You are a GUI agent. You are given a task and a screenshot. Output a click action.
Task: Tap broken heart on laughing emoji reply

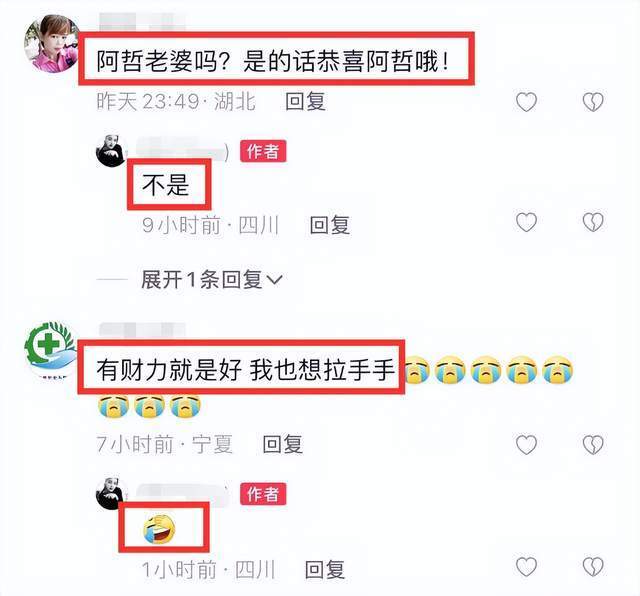tap(593, 567)
